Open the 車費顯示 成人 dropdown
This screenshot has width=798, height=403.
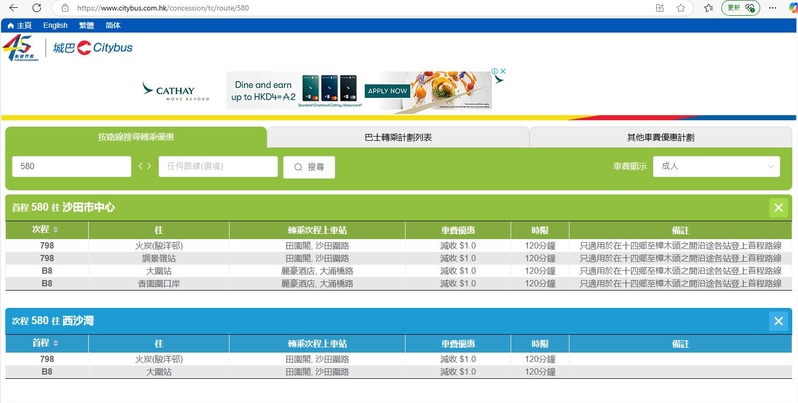715,166
